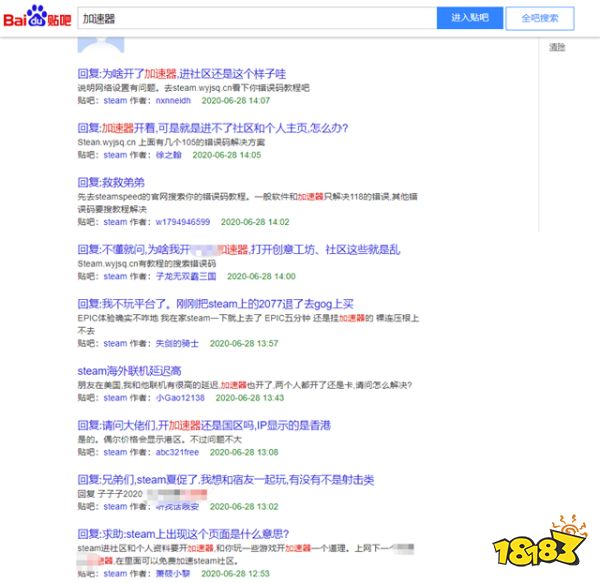Viewport: 600px width, 583px height.
Task: Click the timestamp 2020-06-28 13:08
Action: 244,452
